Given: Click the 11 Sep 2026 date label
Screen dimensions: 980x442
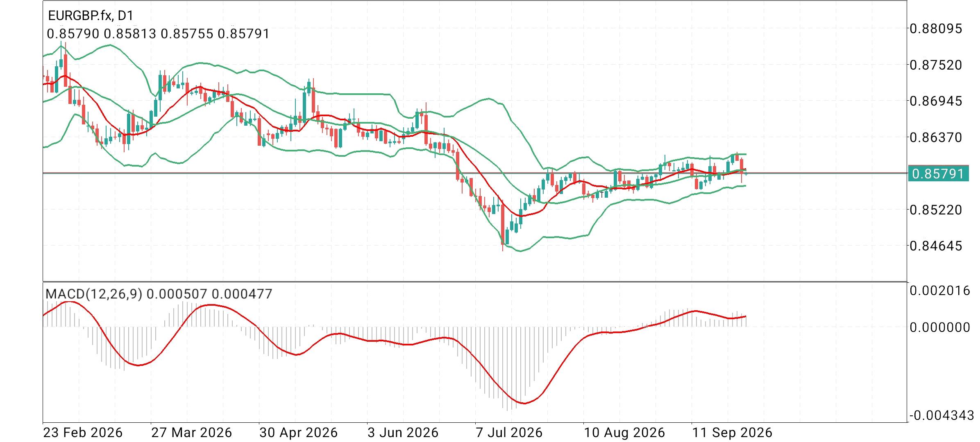Looking at the screenshot, I should (x=732, y=433).
